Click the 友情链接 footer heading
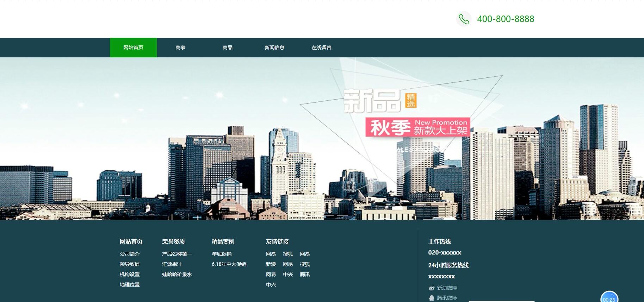 point(277,241)
